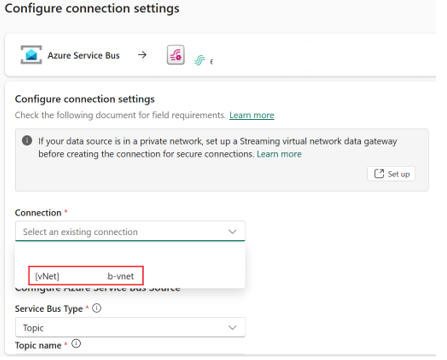447x360 pixels.
Task: Click the Connection field label
Action: pos(38,213)
